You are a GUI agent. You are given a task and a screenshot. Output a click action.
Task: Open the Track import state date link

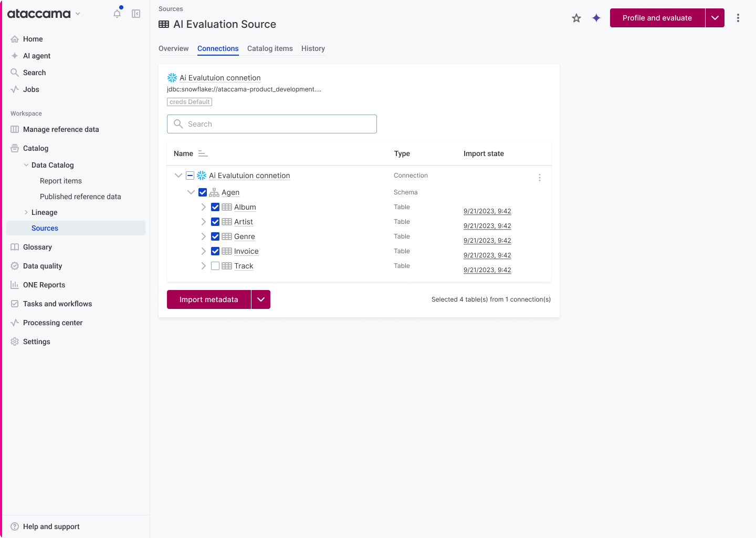pyautogui.click(x=487, y=270)
